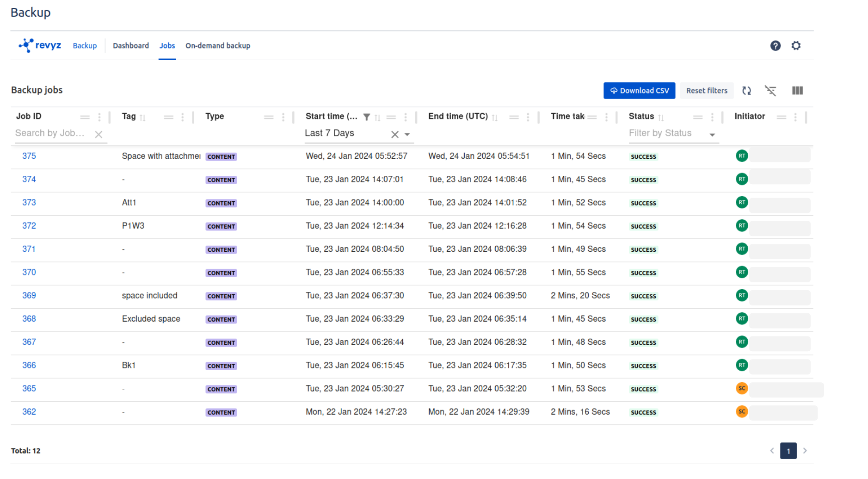
Task: Open the settings gear icon
Action: [x=795, y=45]
